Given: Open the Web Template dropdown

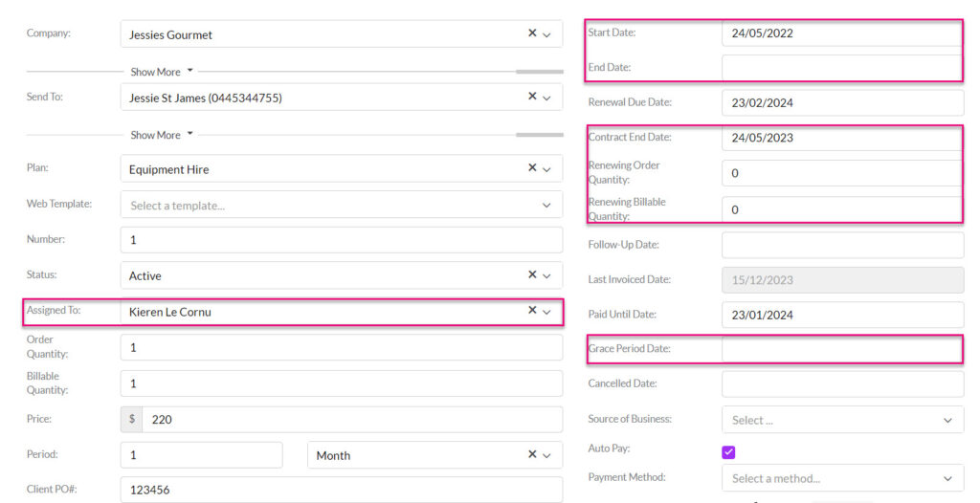Looking at the screenshot, I should click(342, 205).
